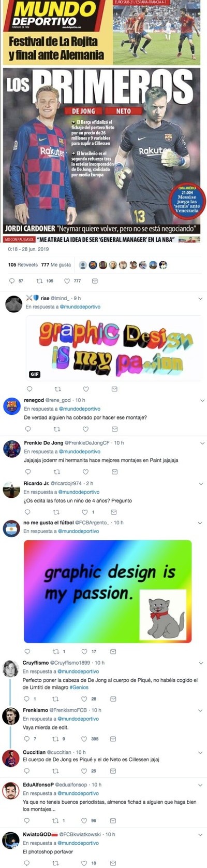The width and height of the screenshot is (207, 868).
Task: Share main tweet via direct message envelope
Action: point(95,281)
